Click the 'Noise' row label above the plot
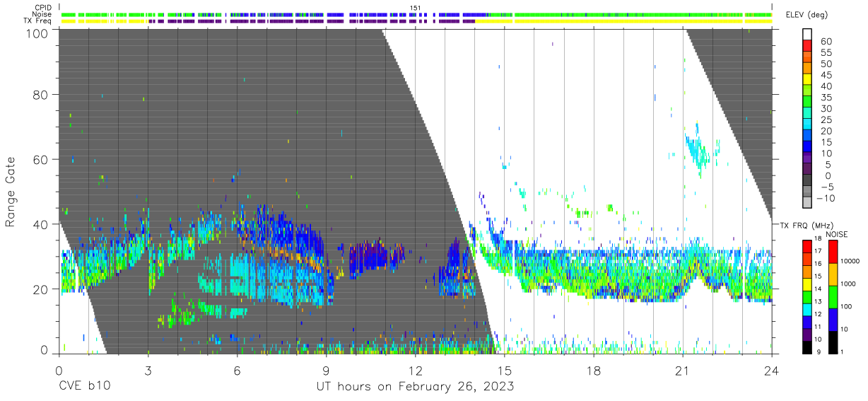 (42, 14)
